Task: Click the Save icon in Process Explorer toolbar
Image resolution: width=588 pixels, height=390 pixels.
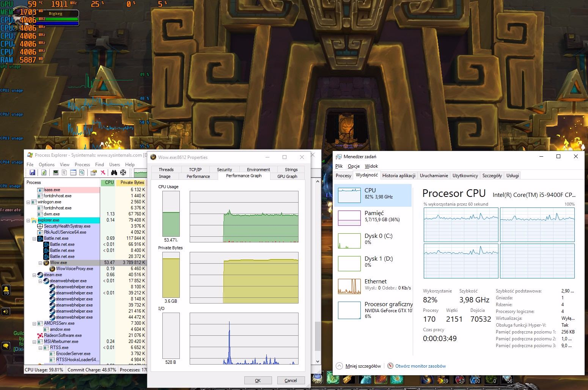Action: (32, 173)
